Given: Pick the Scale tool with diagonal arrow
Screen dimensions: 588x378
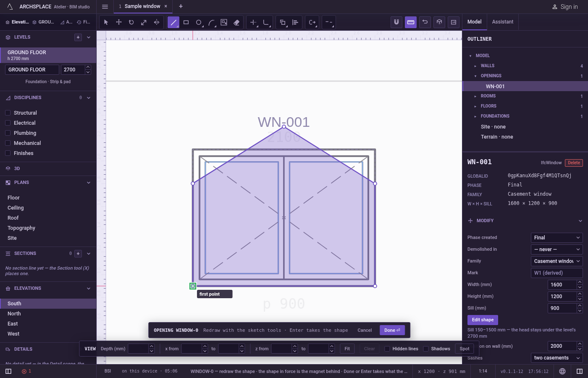Looking at the screenshot, I should [144, 22].
